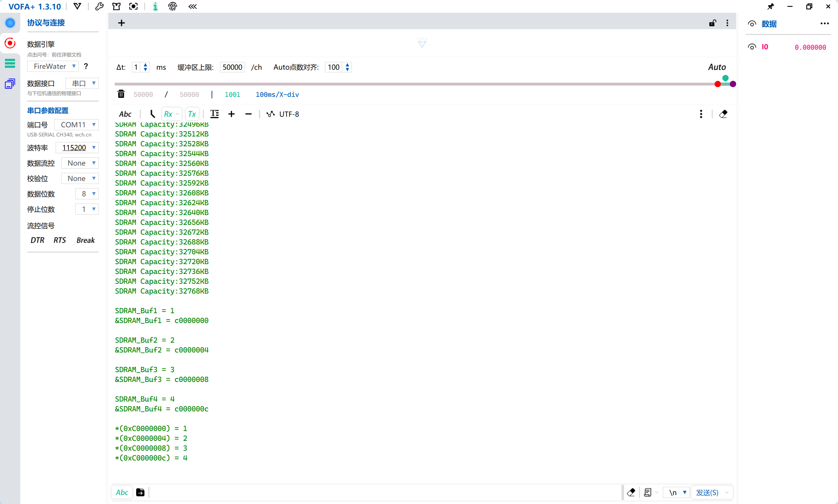838x504 pixels.
Task: Toggle the connection status blue circle
Action: point(10,23)
